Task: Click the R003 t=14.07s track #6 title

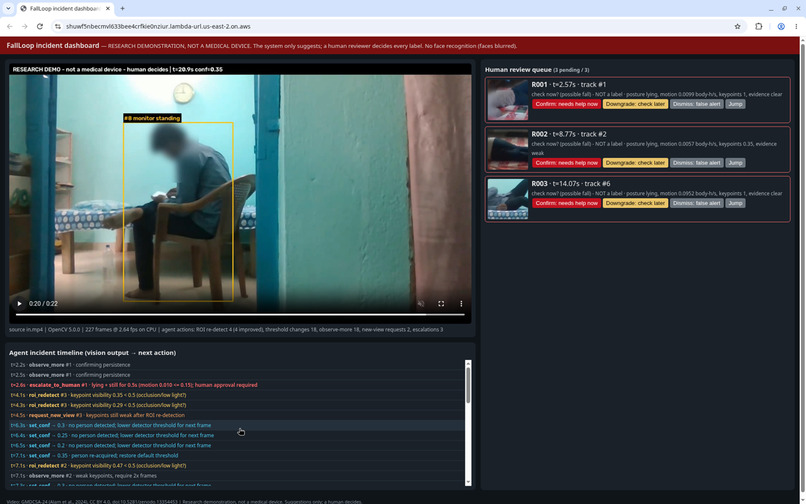Action: 571,184
